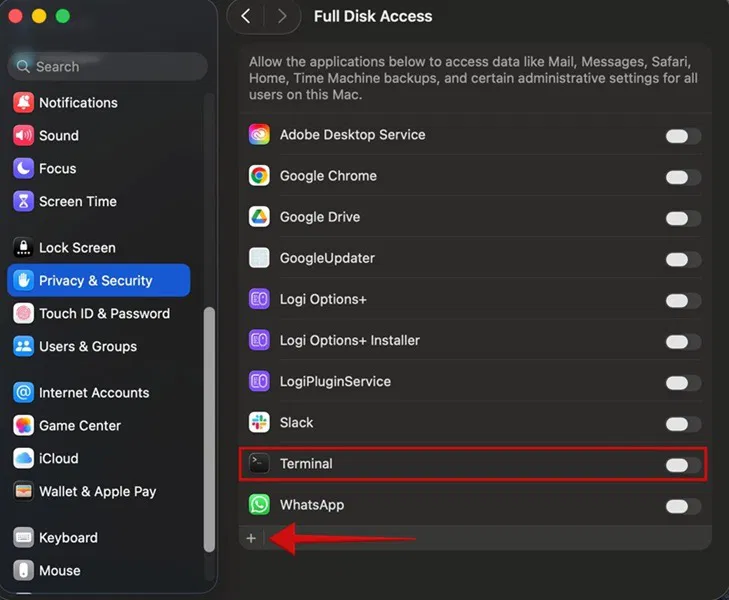729x600 pixels.
Task: Click the Google Drive icon
Action: (x=259, y=217)
